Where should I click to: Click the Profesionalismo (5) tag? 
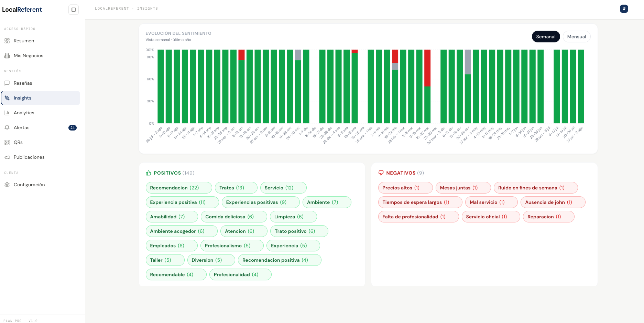232,246
